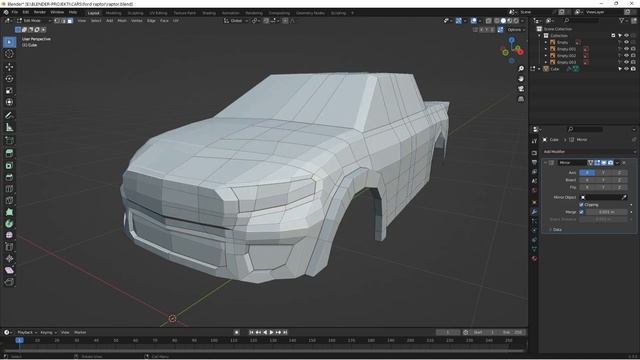
Task: Click the blue Z axis gizmo
Action: tap(512, 40)
